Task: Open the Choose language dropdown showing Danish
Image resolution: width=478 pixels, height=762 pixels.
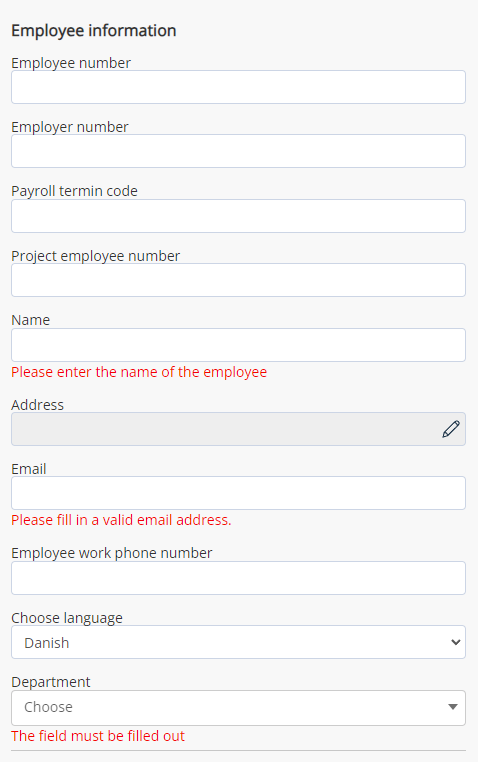Action: [239, 642]
